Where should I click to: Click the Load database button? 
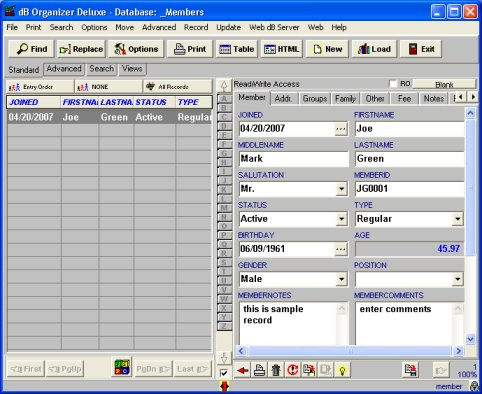(x=374, y=49)
